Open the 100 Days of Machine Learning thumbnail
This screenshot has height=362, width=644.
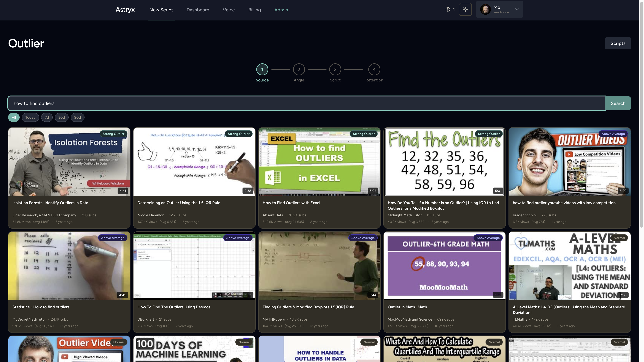(x=194, y=349)
